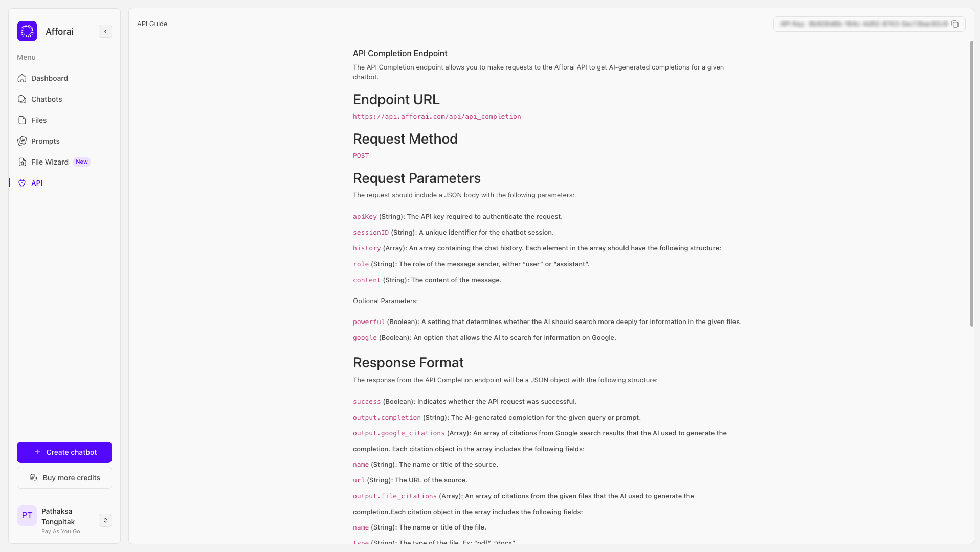Click the File Wizard icon
The width and height of the screenshot is (980, 552).
point(22,162)
